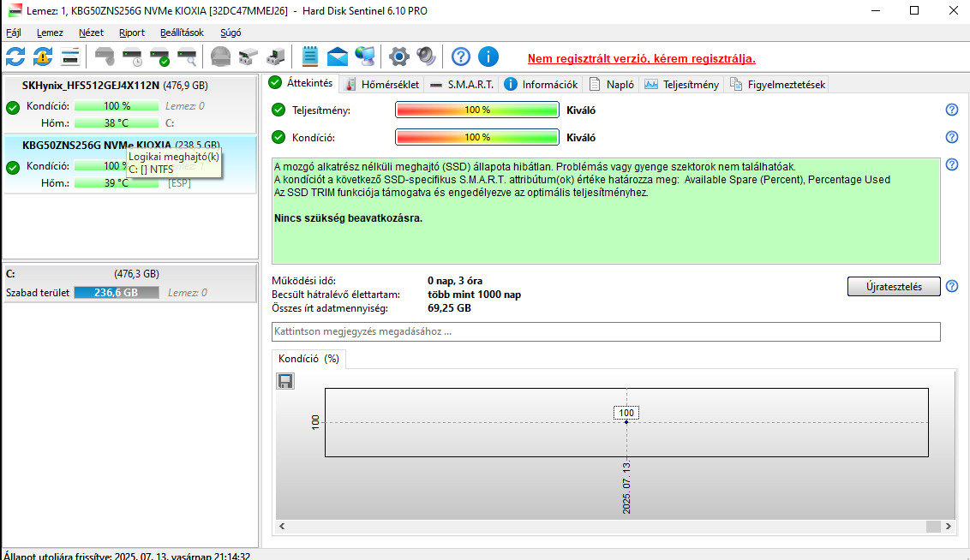Open the Lemez menu

click(x=50, y=33)
